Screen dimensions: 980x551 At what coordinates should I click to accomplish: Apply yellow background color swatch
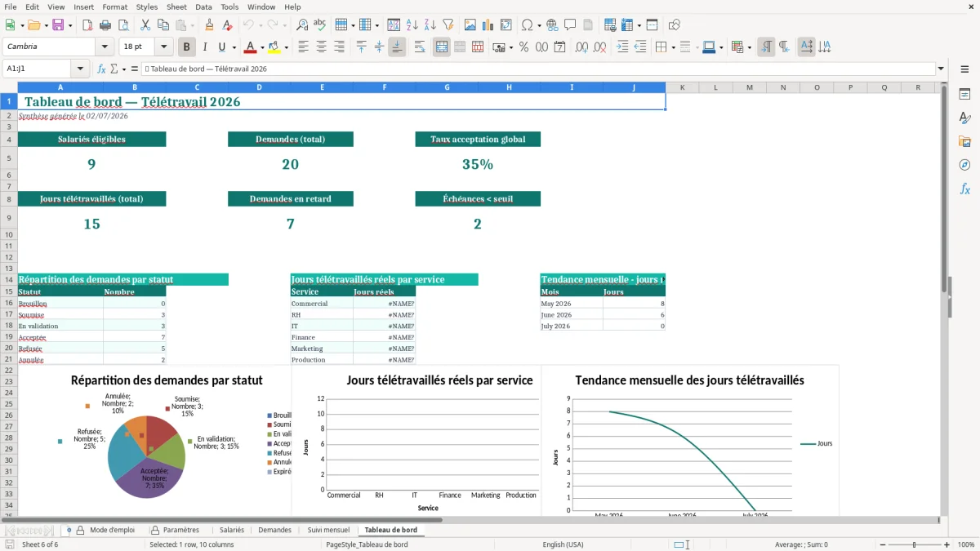274,47
